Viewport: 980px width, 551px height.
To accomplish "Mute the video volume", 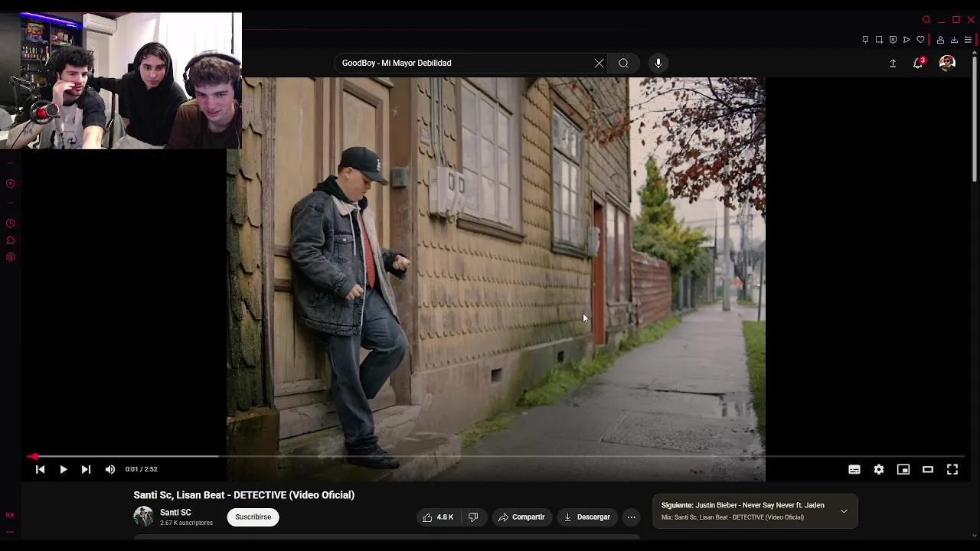I will [110, 469].
